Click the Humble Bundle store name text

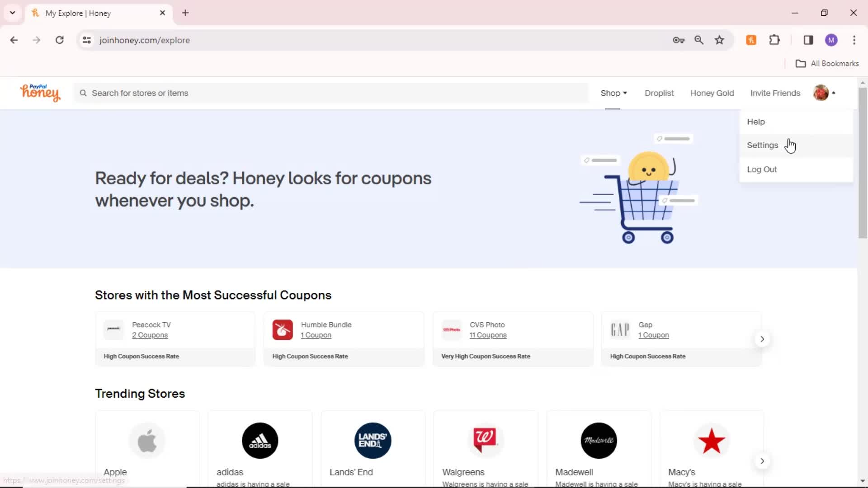coord(326,325)
